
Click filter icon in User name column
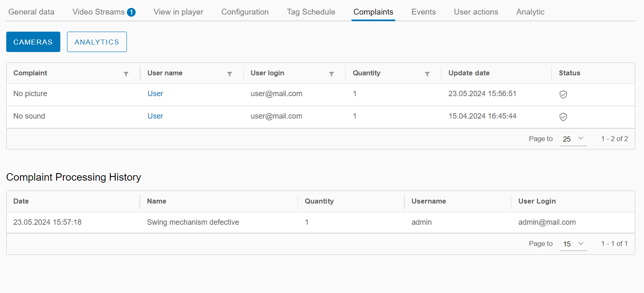pyautogui.click(x=229, y=74)
